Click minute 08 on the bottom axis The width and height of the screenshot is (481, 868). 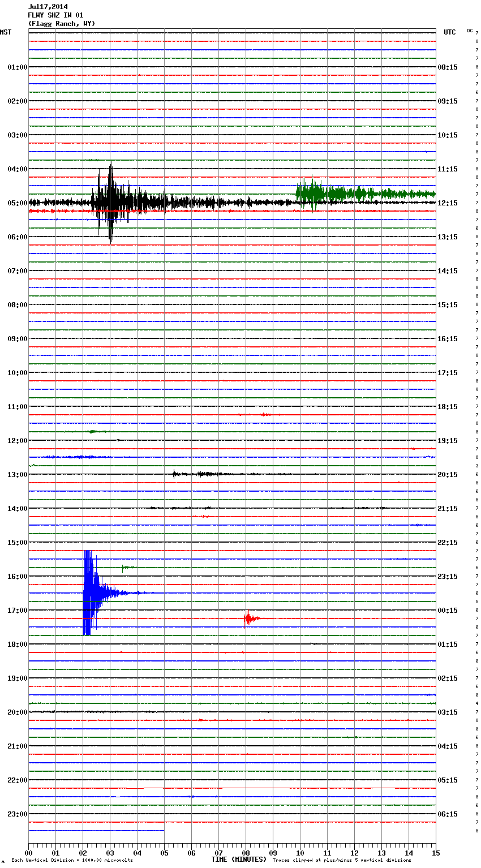(246, 853)
